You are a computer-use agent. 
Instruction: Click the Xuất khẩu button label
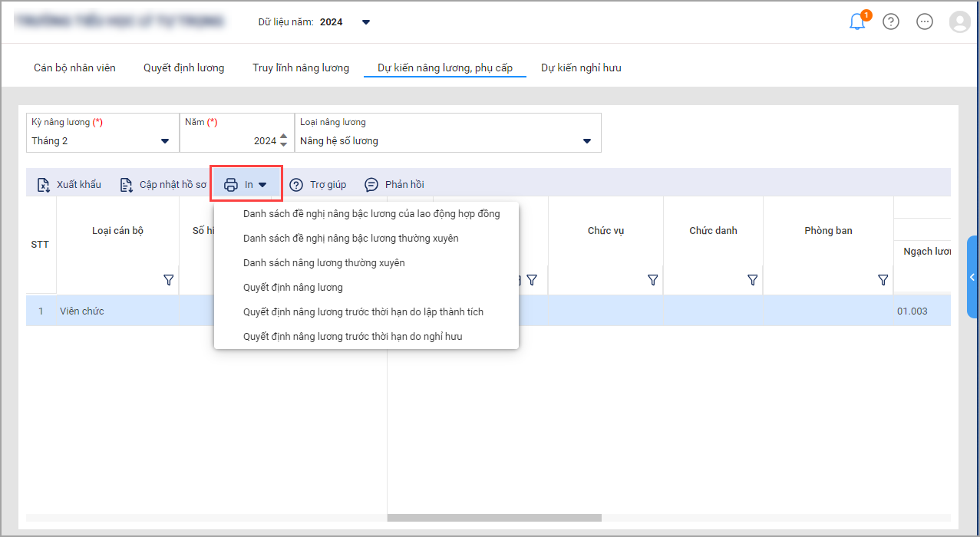[79, 185]
